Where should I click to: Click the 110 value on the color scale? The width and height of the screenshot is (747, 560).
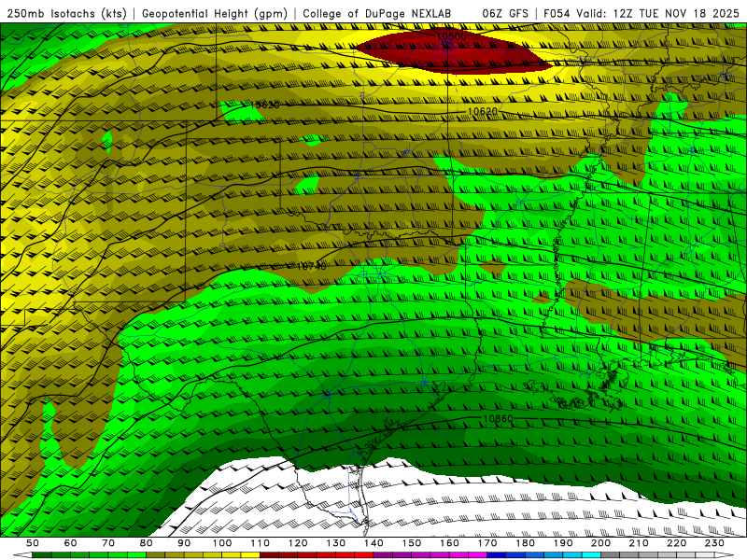pyautogui.click(x=261, y=543)
